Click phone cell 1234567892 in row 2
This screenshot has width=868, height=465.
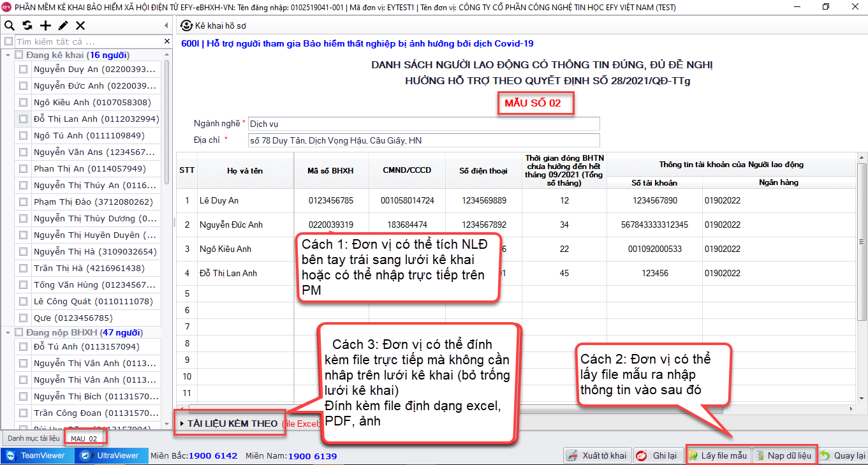(x=483, y=225)
